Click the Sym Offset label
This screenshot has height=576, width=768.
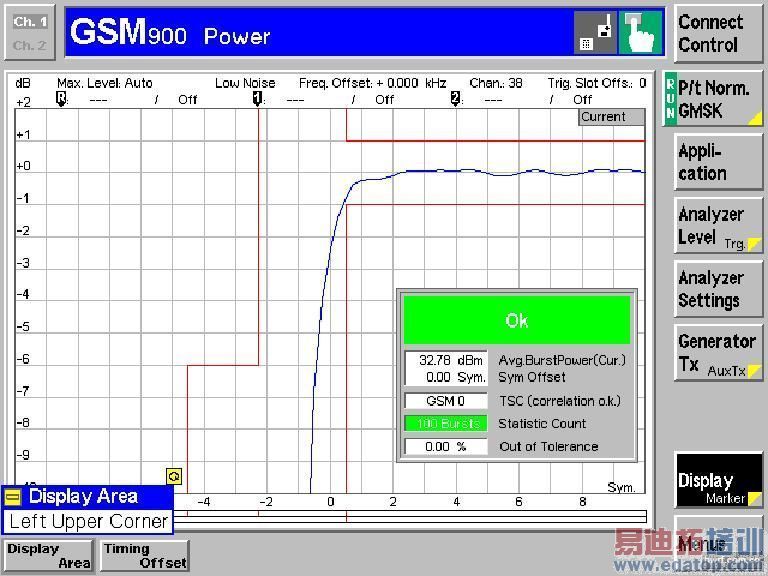coord(532,377)
